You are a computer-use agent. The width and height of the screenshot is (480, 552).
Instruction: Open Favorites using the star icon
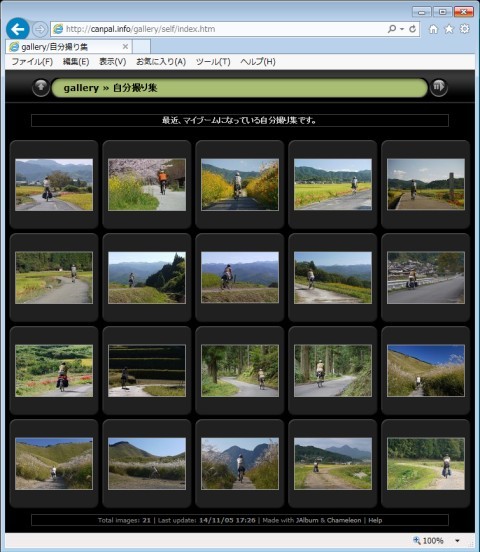pyautogui.click(x=449, y=29)
